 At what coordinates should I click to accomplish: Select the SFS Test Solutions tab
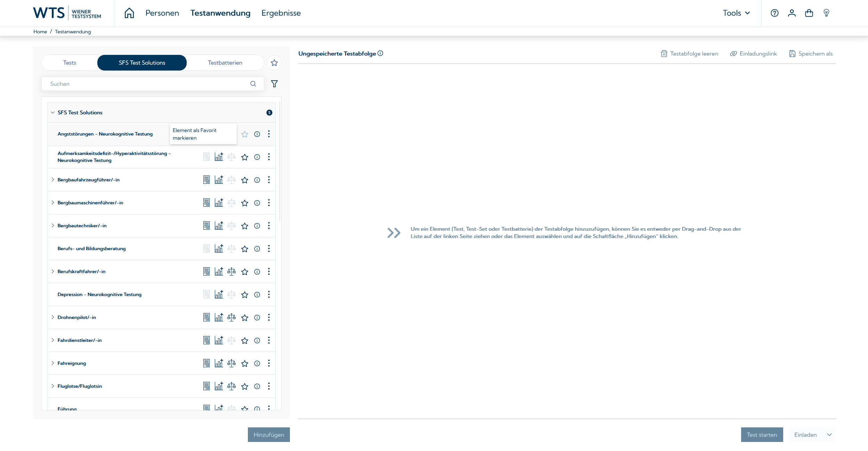(142, 63)
